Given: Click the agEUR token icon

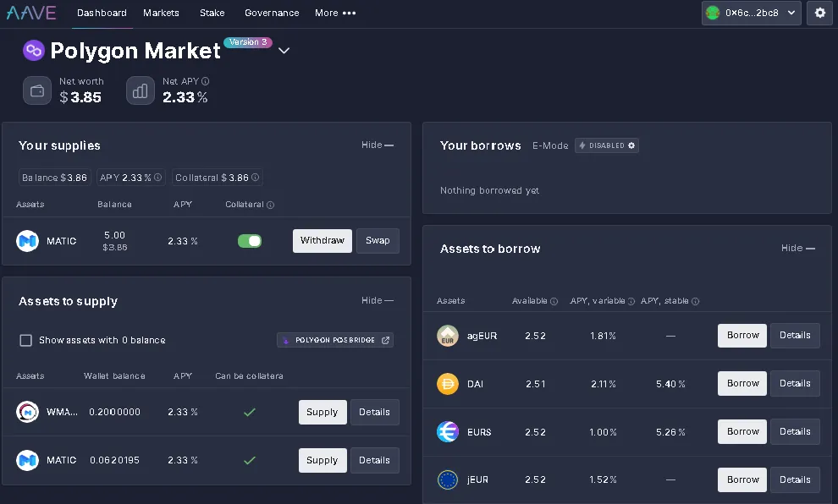Looking at the screenshot, I should [x=448, y=336].
